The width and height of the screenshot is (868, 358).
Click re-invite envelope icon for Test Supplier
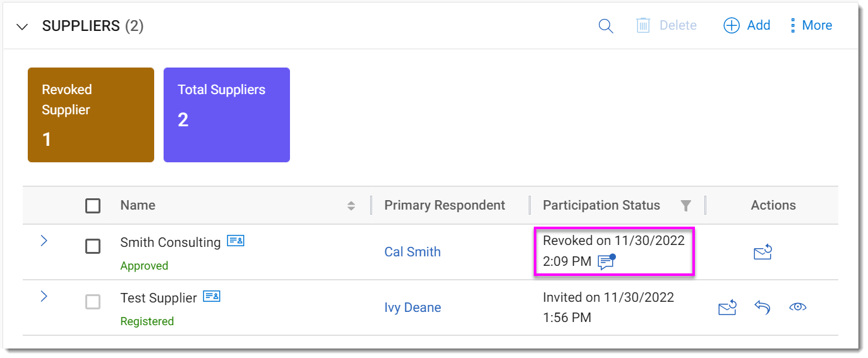point(728,307)
